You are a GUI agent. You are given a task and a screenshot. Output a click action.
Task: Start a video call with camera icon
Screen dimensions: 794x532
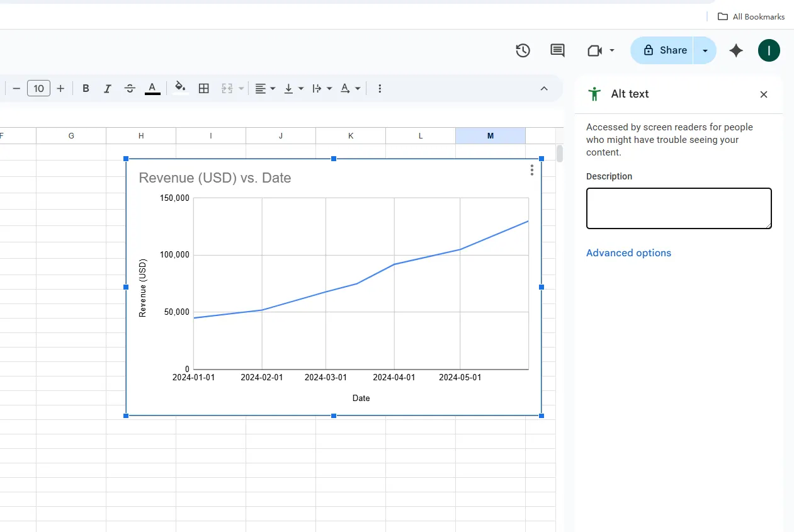pyautogui.click(x=595, y=50)
